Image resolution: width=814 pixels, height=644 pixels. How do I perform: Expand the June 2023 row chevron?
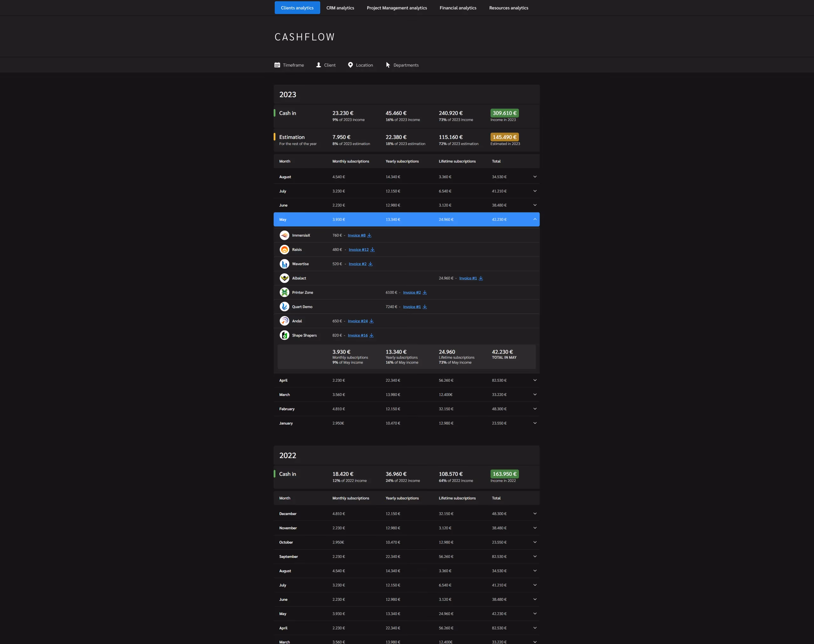pyautogui.click(x=535, y=205)
